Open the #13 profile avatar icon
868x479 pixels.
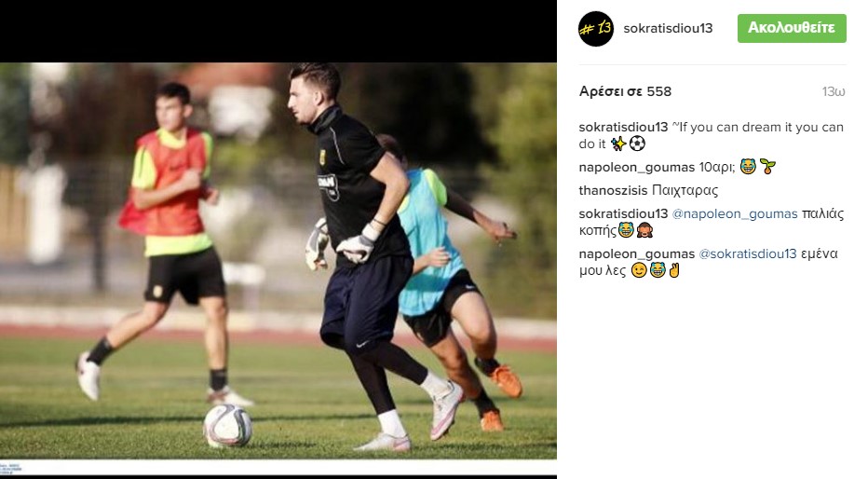tap(596, 28)
